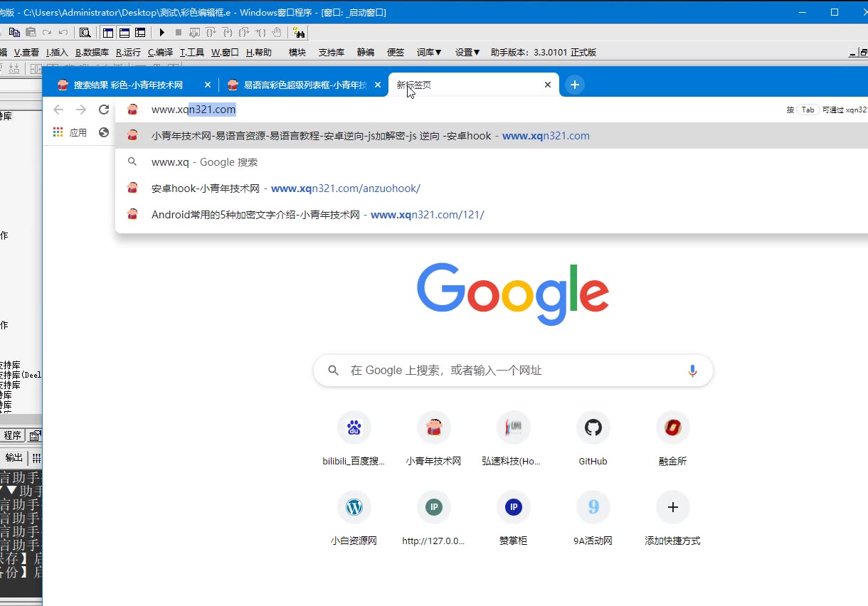Toggle the third window layout view icon

(x=140, y=32)
